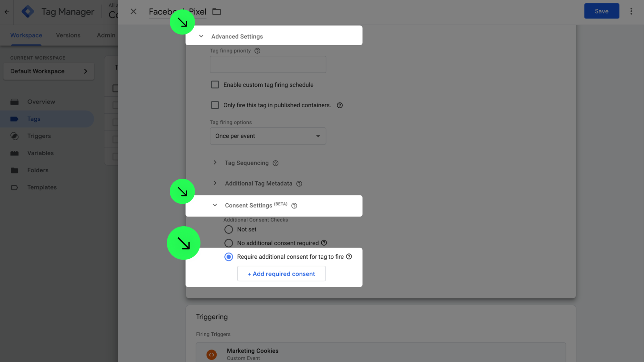Check Only fire this tag in published containers

tap(215, 105)
